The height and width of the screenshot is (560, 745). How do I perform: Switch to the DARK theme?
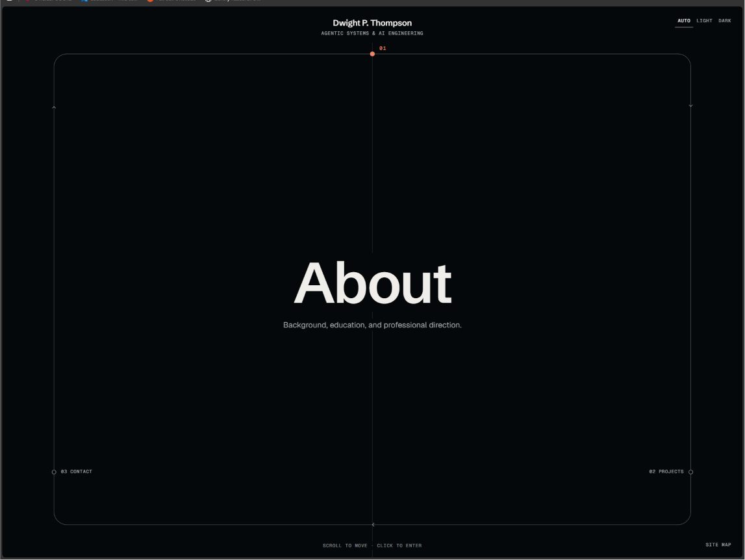725,21
